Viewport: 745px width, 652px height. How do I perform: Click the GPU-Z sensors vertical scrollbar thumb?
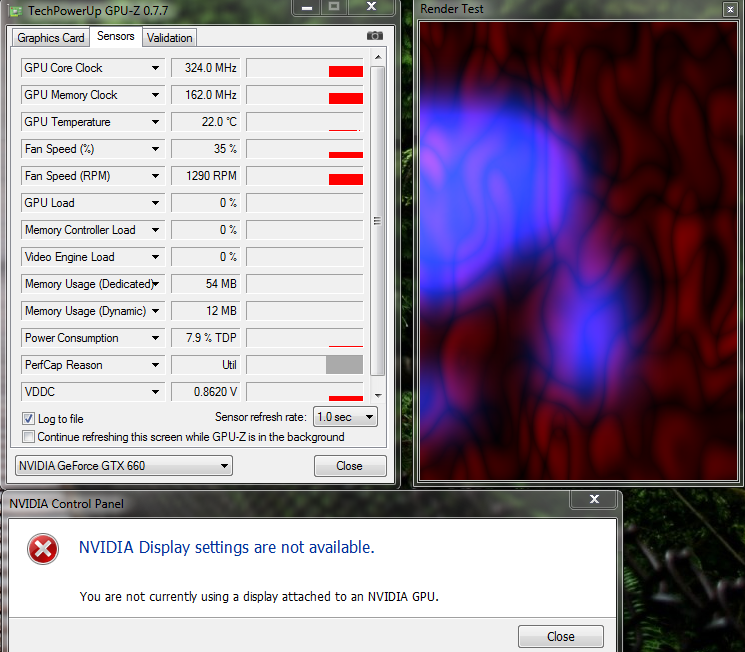point(377,221)
